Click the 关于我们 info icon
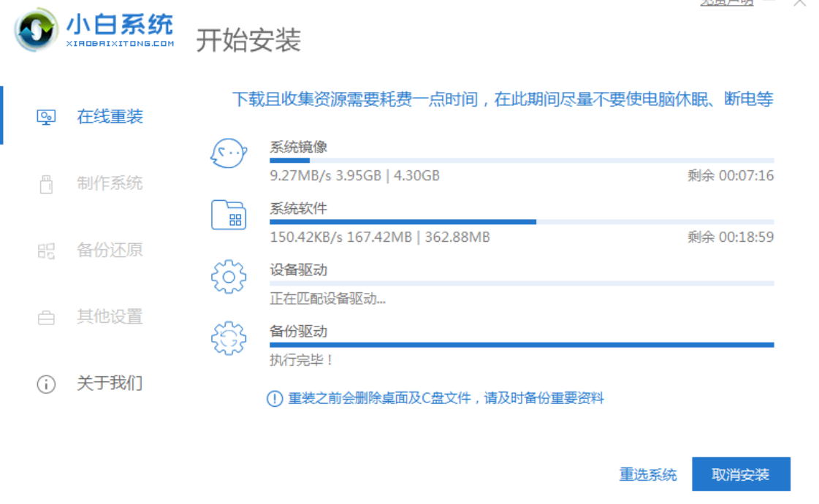This screenshot has width=819, height=504. pyautogui.click(x=45, y=383)
